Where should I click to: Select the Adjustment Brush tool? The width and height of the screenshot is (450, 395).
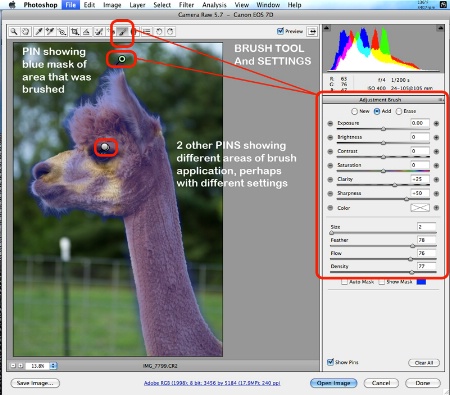[x=123, y=32]
